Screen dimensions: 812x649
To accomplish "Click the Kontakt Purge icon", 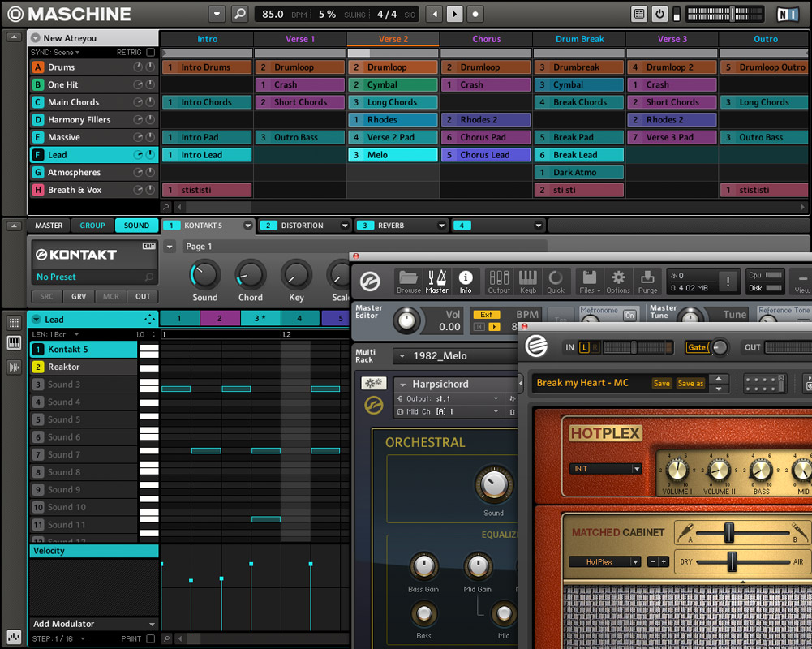I will (x=647, y=282).
